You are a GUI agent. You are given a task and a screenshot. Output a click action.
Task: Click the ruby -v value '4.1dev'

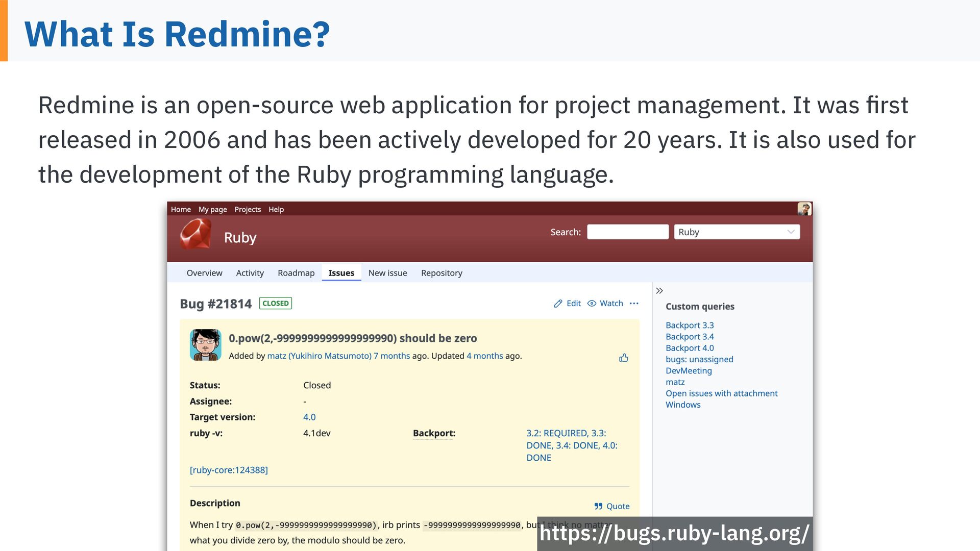tap(317, 433)
